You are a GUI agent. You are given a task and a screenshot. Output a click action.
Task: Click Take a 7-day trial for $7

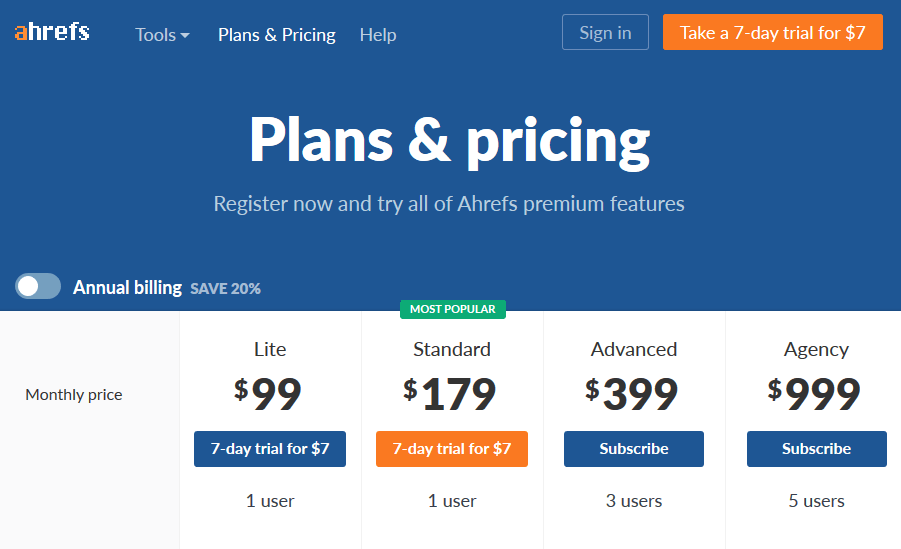[x=772, y=32]
